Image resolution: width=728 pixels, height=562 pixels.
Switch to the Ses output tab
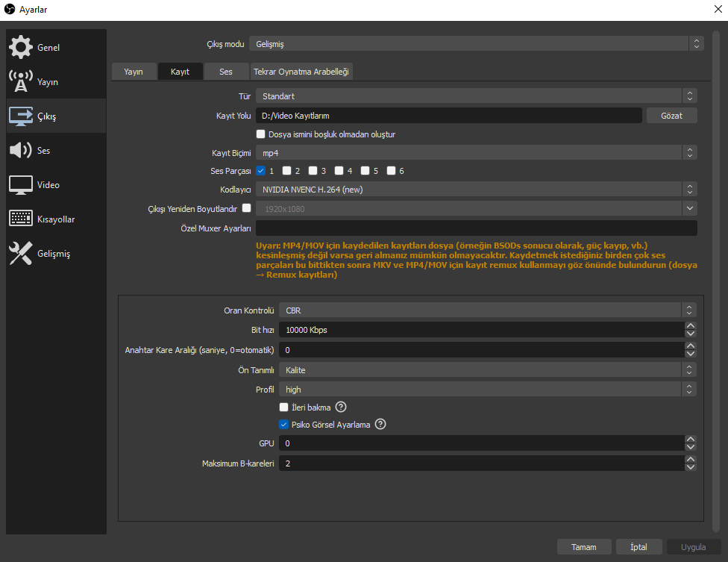point(226,72)
